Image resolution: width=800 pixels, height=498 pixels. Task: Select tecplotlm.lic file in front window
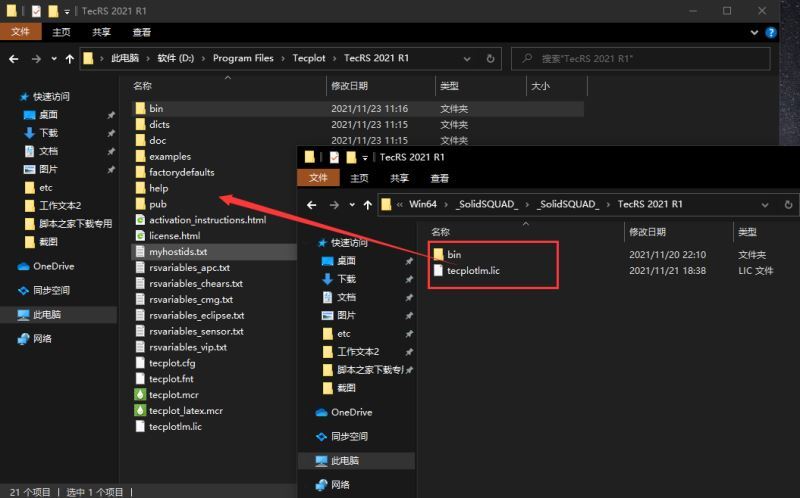473,270
